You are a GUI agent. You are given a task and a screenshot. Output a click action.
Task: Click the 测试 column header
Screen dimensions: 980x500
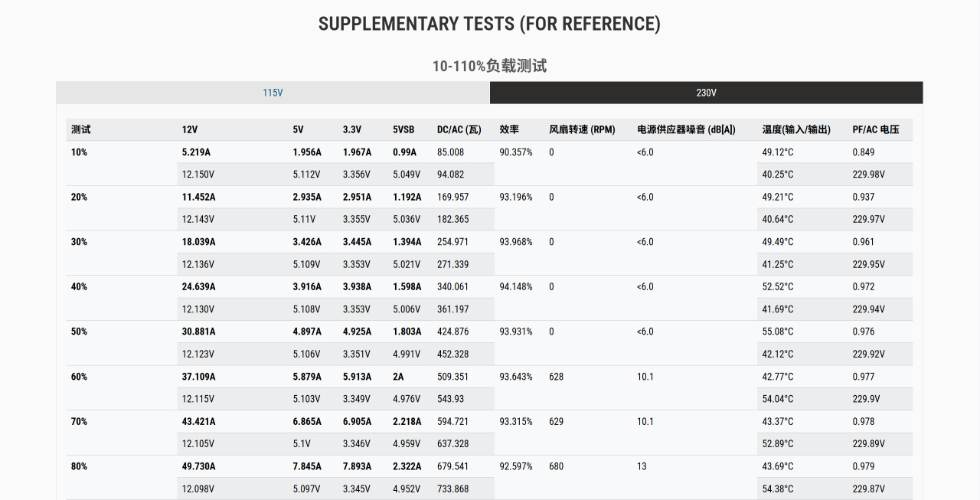pyautogui.click(x=80, y=129)
